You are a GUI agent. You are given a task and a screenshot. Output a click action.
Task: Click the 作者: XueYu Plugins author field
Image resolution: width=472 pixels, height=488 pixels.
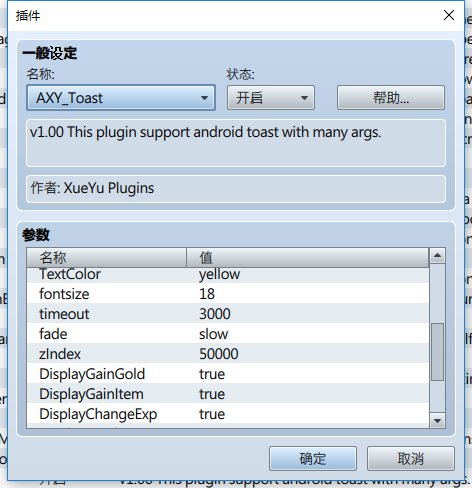tap(236, 189)
